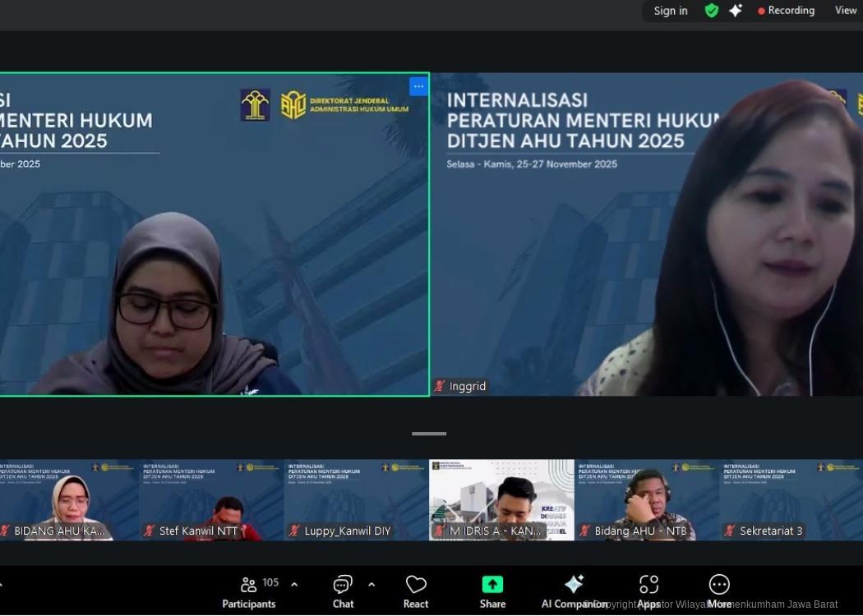This screenshot has height=616, width=863.
Task: Open the Apps menu
Action: tap(648, 591)
